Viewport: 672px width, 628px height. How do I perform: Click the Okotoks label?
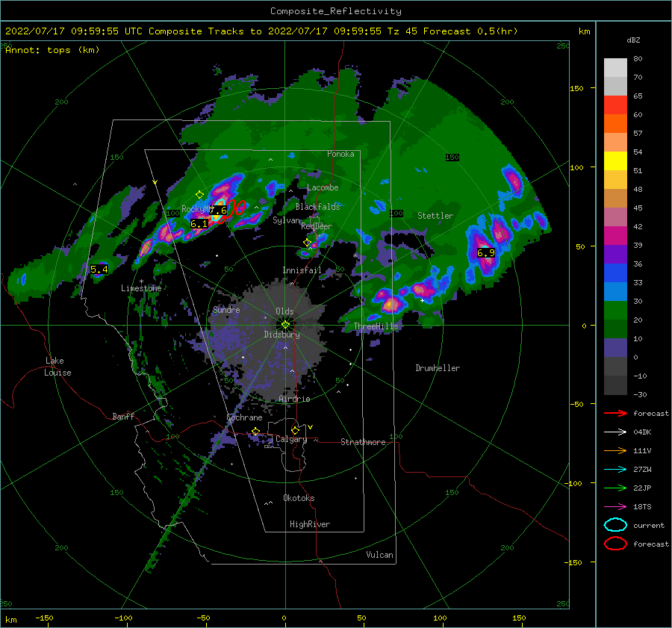[x=299, y=497]
